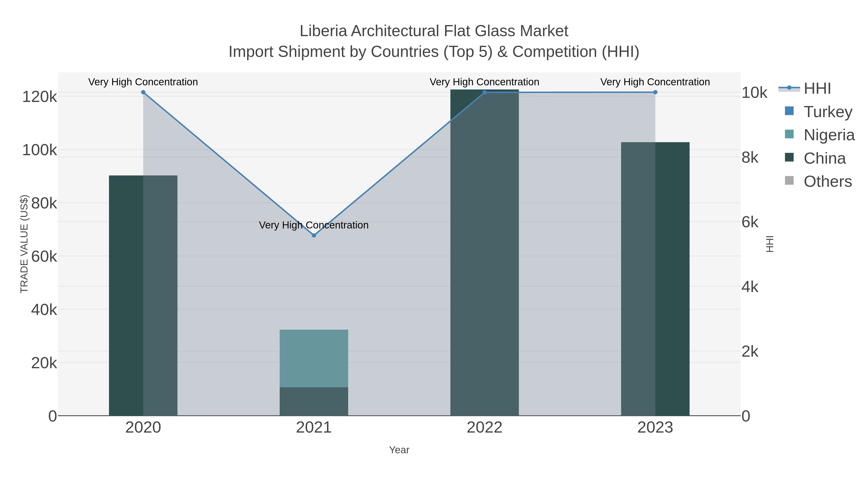Toggle the Turkey legend entry

[x=819, y=112]
